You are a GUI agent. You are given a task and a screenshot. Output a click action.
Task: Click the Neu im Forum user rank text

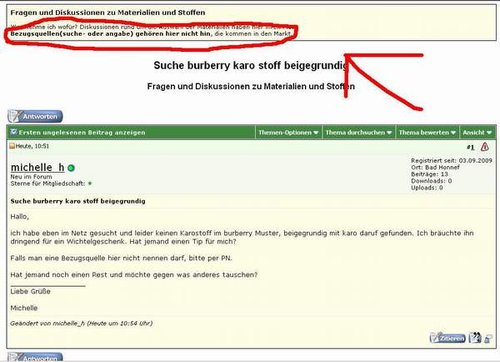point(31,177)
